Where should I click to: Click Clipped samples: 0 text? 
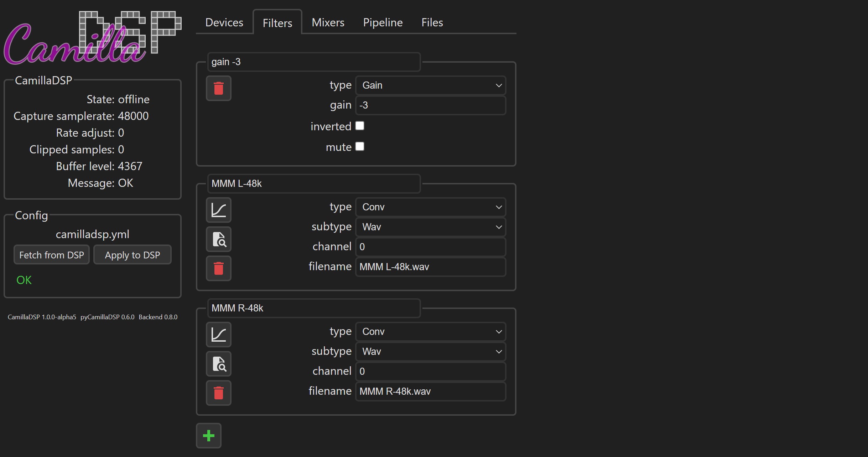(77, 149)
